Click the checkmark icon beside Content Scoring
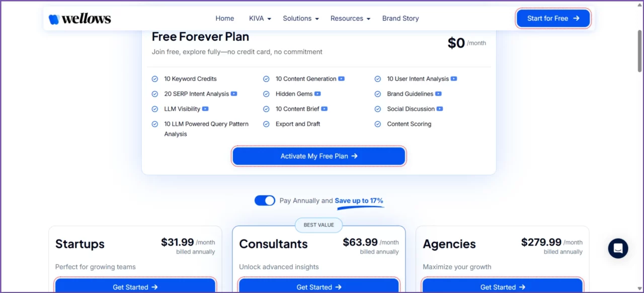 (377, 124)
